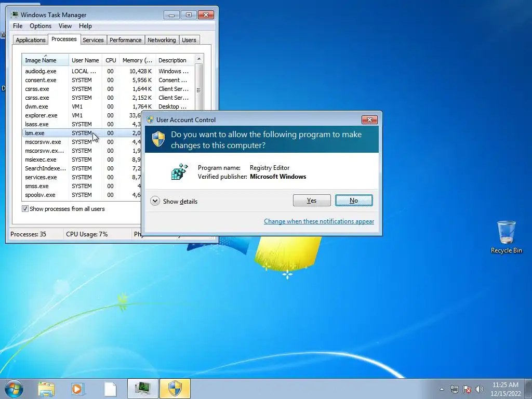Open the File menu in Task Manager
The image size is (532, 399).
point(18,26)
